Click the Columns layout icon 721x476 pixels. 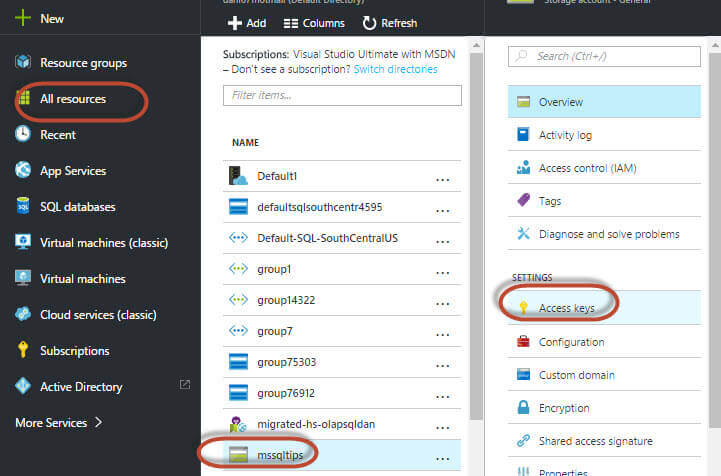(291, 23)
